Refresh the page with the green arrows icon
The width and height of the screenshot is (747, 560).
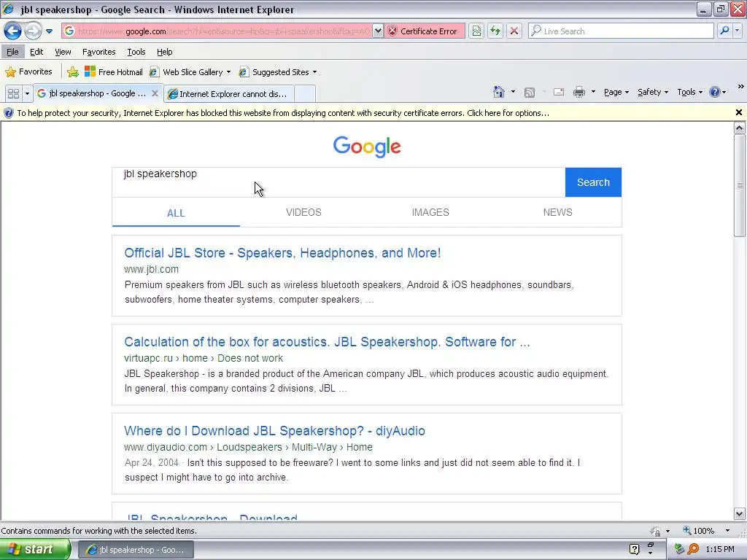(495, 31)
